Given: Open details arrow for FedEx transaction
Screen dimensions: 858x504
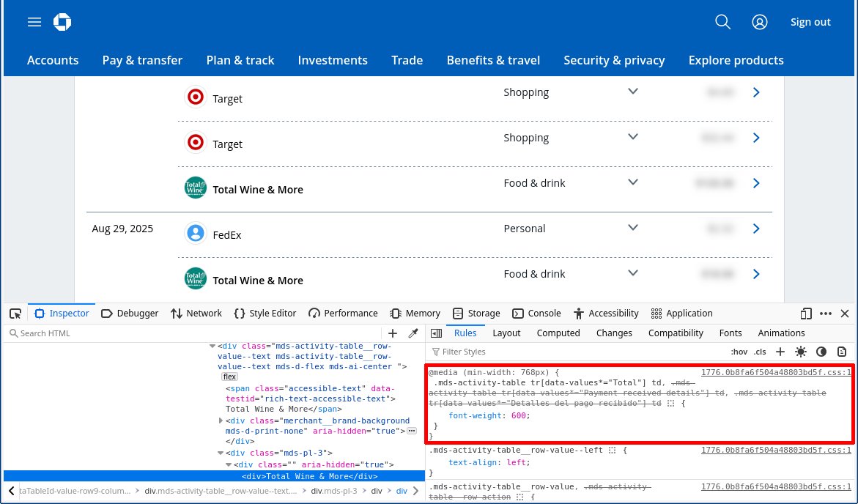Looking at the screenshot, I should 756,229.
